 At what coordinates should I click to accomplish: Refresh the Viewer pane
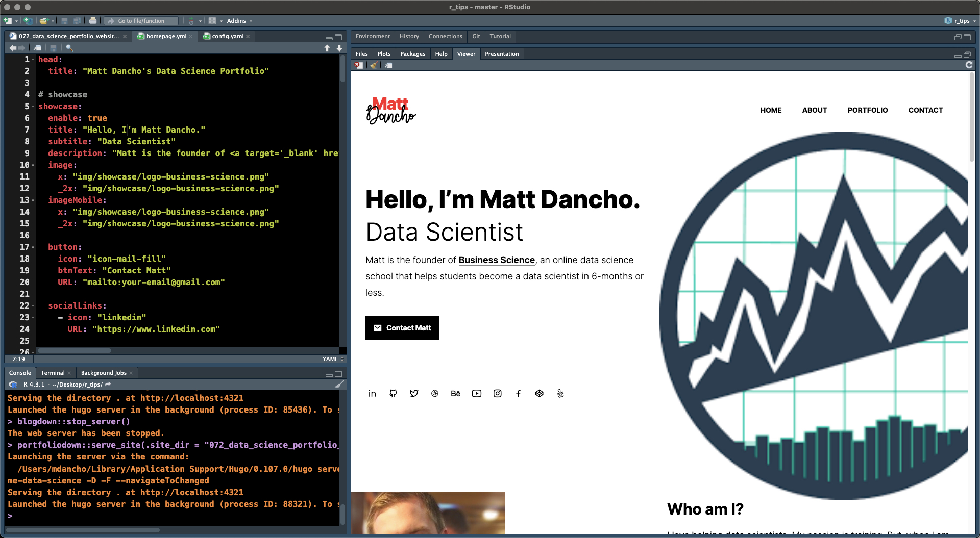(969, 65)
